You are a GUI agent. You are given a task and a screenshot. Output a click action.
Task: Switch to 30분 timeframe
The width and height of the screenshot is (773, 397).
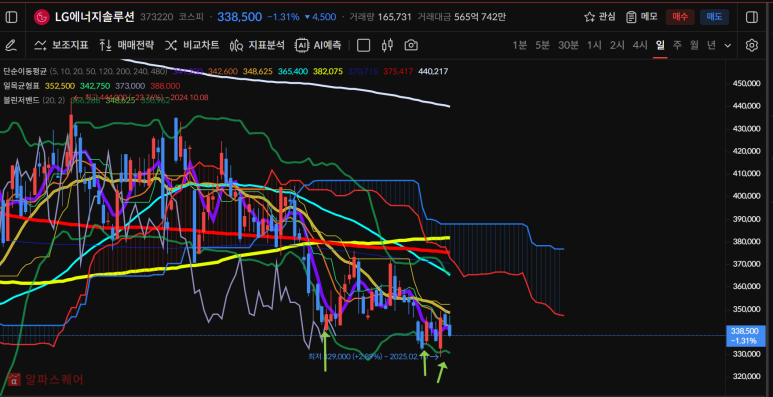pos(568,45)
